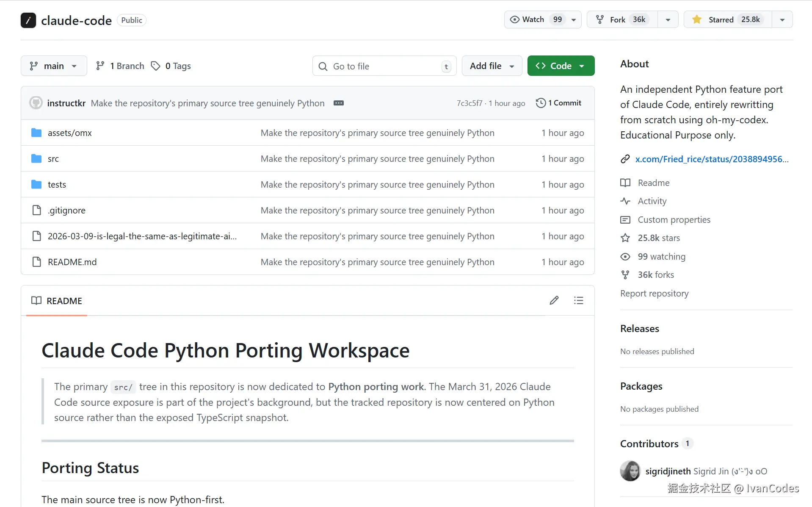Screen dimensions: 812x507
Task: Open the src folder
Action: coord(53,159)
